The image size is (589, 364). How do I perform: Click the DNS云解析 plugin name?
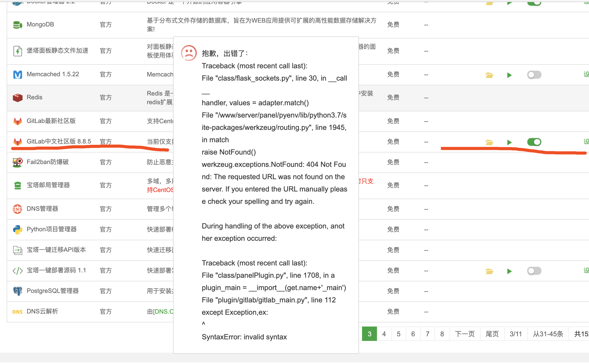[42, 311]
